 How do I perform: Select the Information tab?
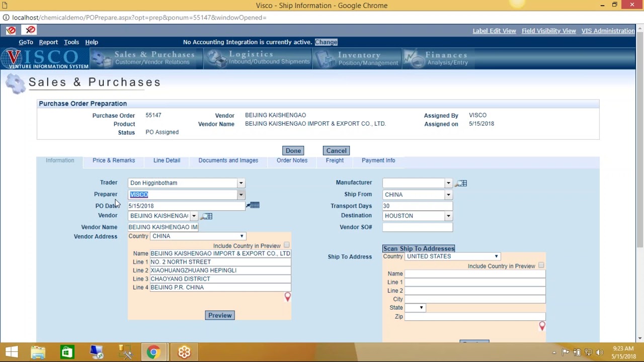60,160
